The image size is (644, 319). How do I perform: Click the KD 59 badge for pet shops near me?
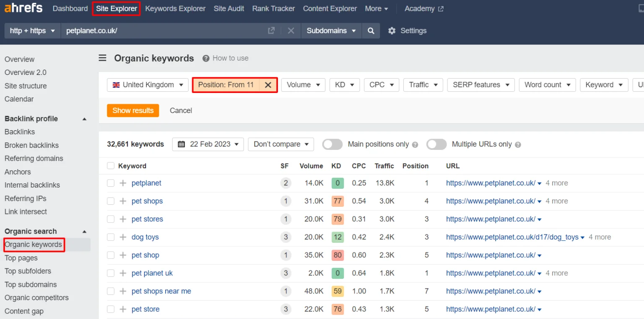[338, 291]
